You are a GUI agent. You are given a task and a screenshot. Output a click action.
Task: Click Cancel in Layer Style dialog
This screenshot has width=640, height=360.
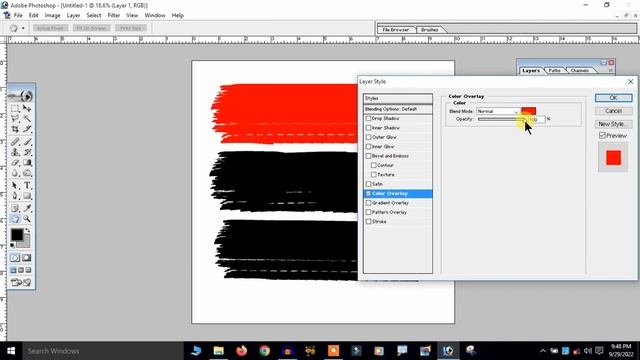tap(613, 111)
